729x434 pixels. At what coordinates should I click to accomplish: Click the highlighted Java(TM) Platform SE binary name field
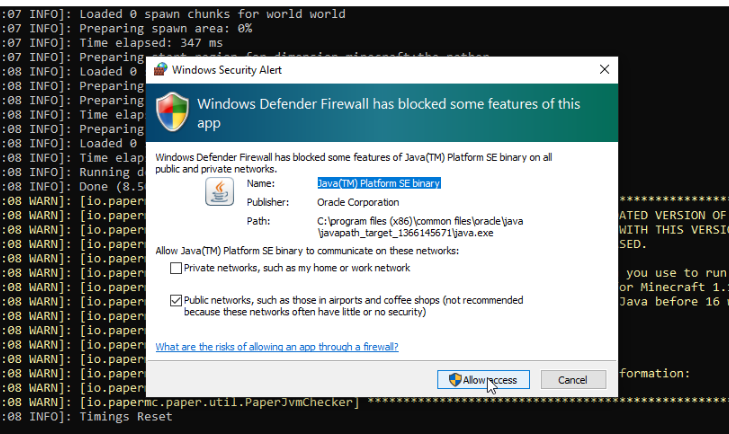379,183
